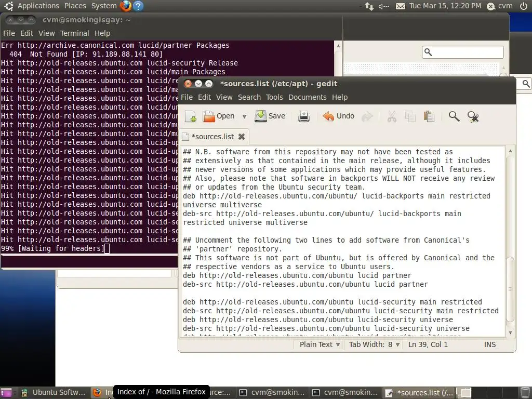
Task: Open the terminal's Edit menu
Action: [x=26, y=33]
